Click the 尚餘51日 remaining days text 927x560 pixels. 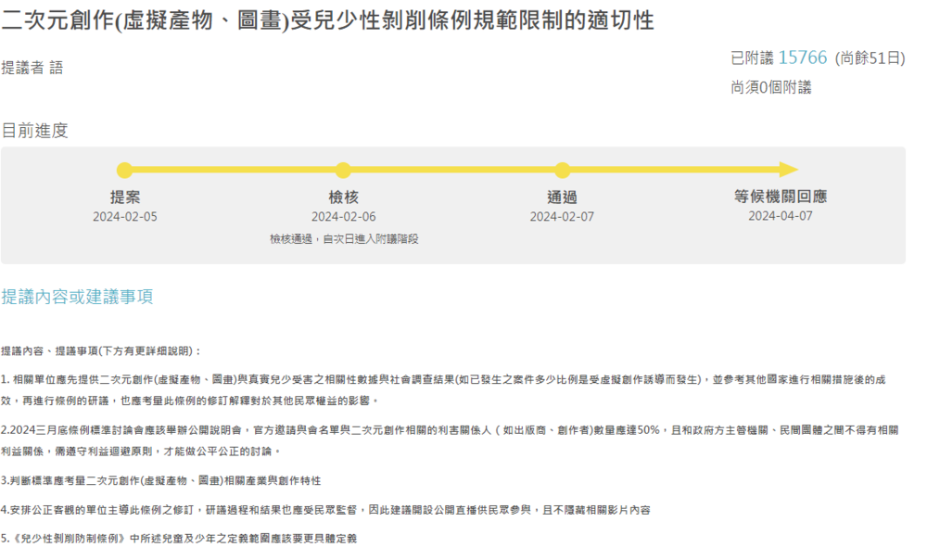(x=870, y=58)
